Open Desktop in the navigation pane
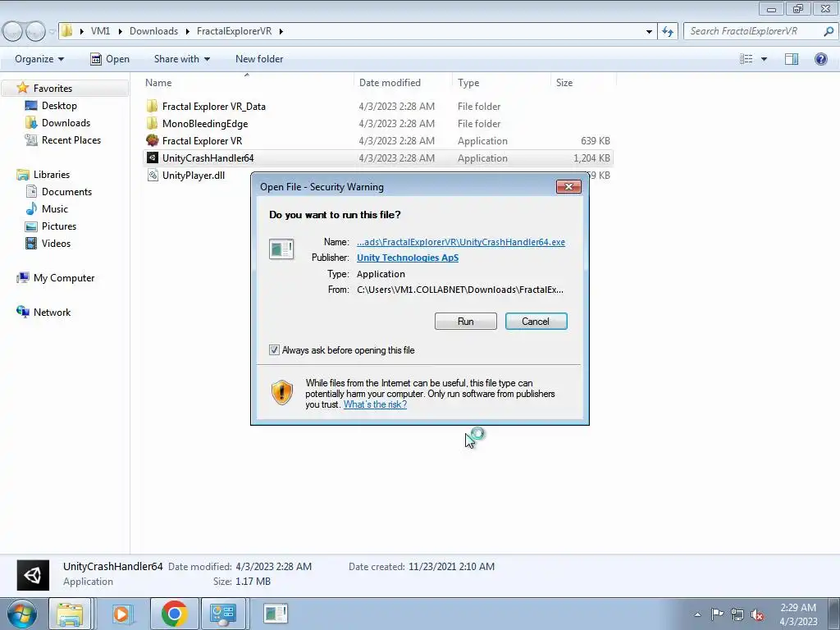The height and width of the screenshot is (630, 840). coord(59,106)
